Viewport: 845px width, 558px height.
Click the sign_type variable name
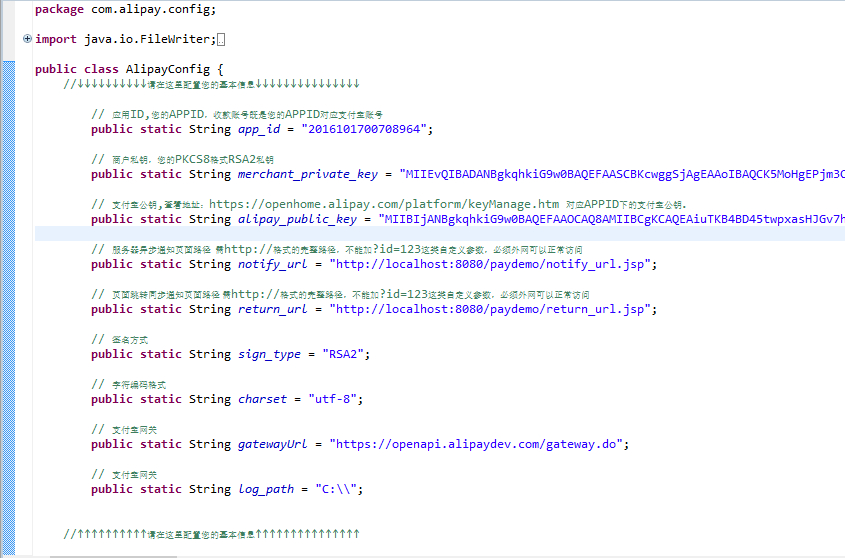click(269, 354)
